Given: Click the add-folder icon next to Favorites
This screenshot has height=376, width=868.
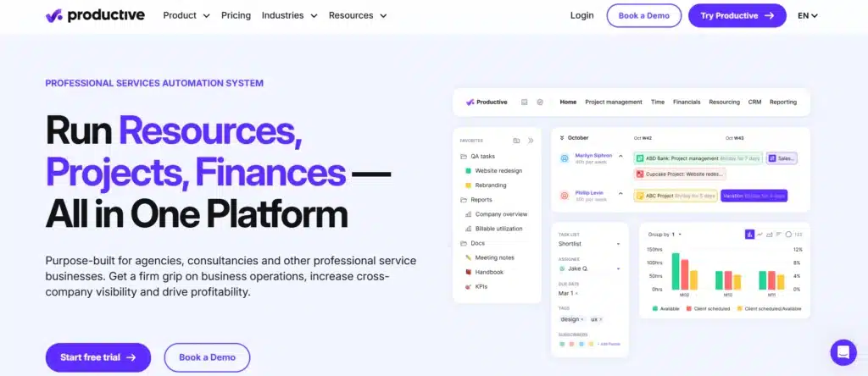Looking at the screenshot, I should click(516, 141).
